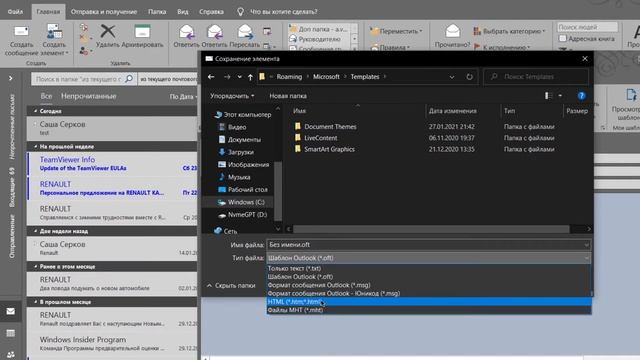
Task: Collapse the Сегодня mail group
Action: coord(36,111)
